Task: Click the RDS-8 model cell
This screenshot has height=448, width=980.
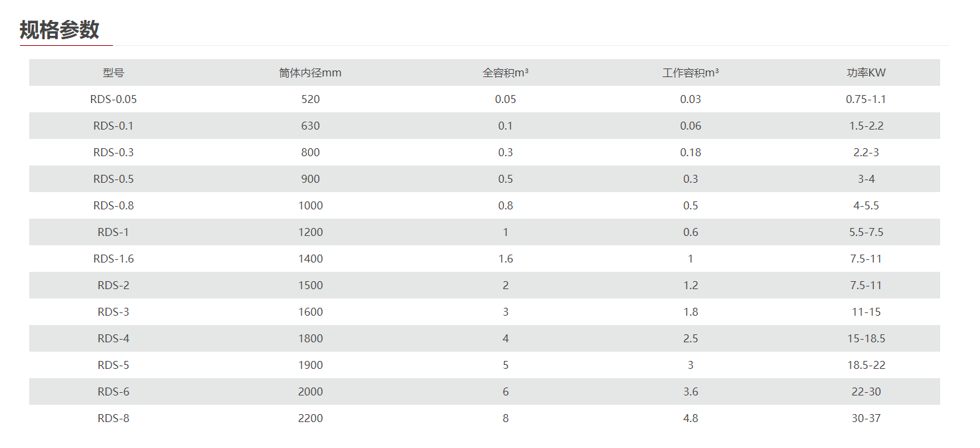Action: pos(114,418)
